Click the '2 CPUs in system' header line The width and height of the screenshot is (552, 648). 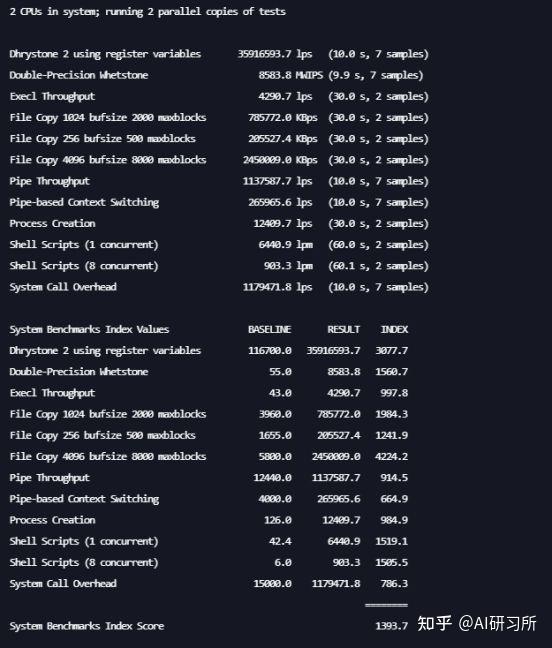click(x=148, y=12)
